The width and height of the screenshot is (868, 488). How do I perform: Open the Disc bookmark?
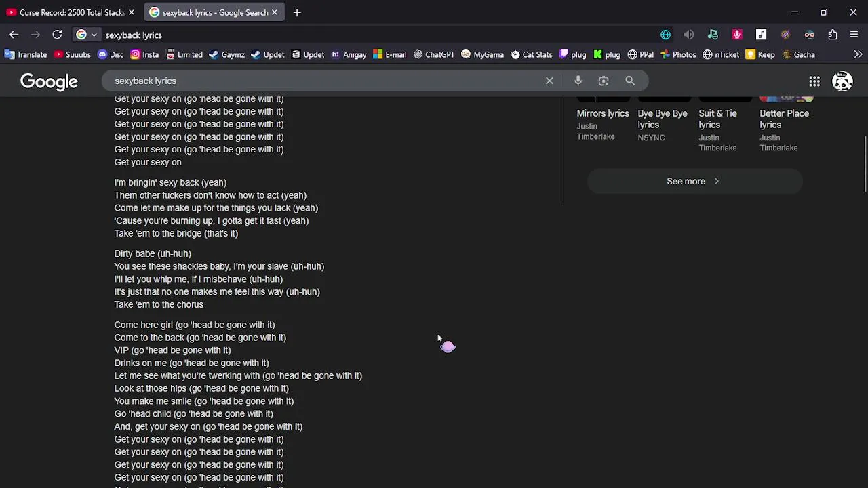pyautogui.click(x=111, y=54)
